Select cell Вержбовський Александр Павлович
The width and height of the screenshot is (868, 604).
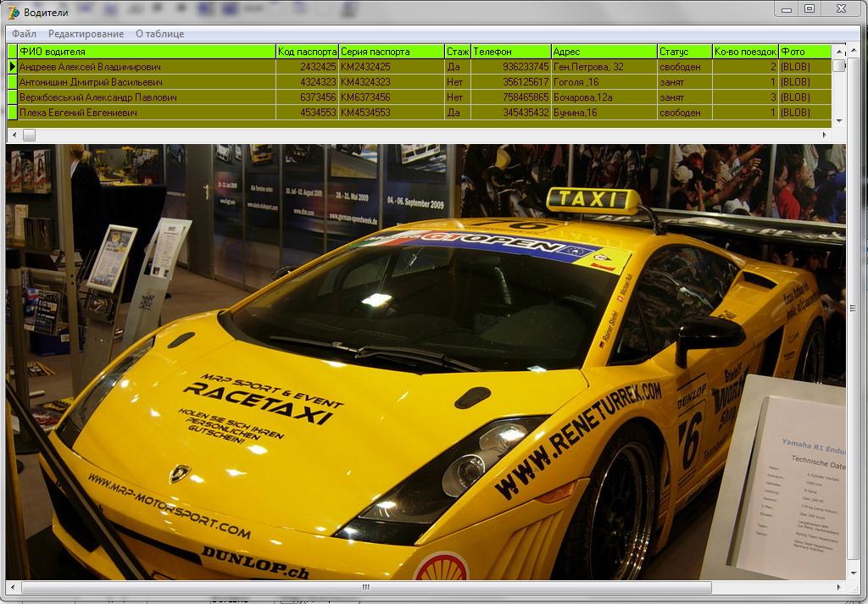pos(147,97)
